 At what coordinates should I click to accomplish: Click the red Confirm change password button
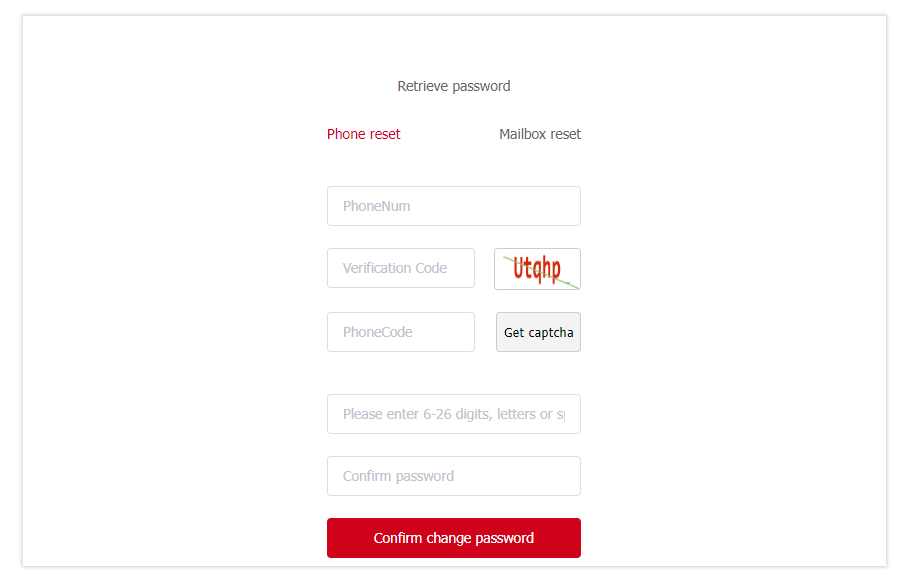point(453,538)
